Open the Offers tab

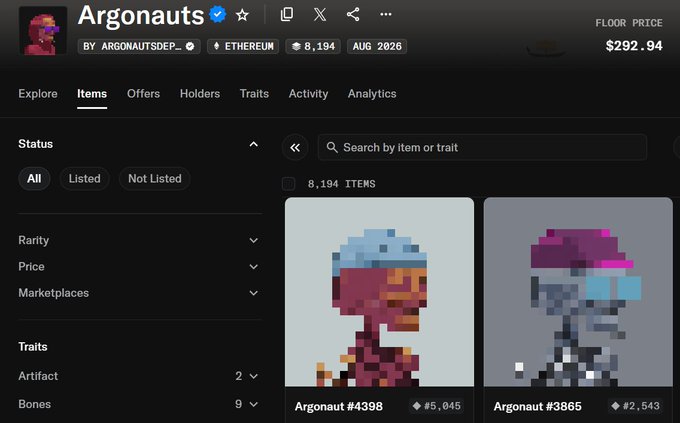(144, 94)
